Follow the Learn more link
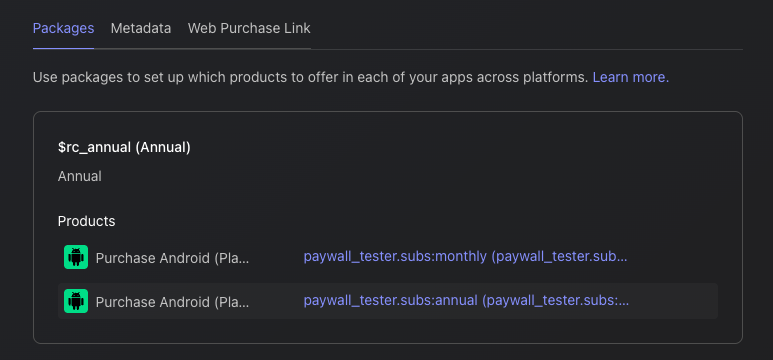The height and width of the screenshot is (360, 773). (631, 77)
